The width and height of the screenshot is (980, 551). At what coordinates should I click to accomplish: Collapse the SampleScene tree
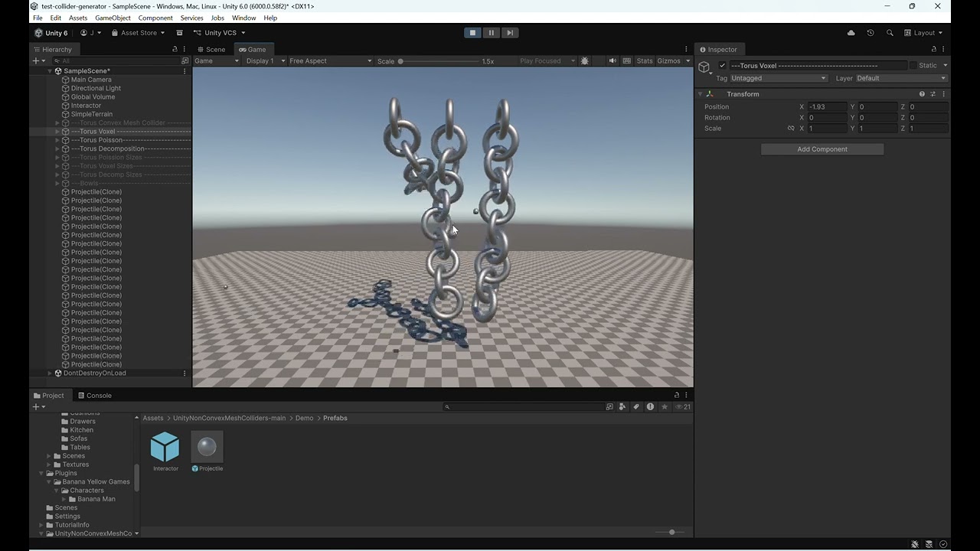click(50, 71)
